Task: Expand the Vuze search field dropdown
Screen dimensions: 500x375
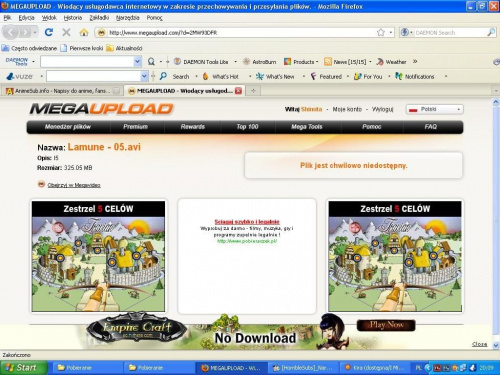Action: (144, 76)
